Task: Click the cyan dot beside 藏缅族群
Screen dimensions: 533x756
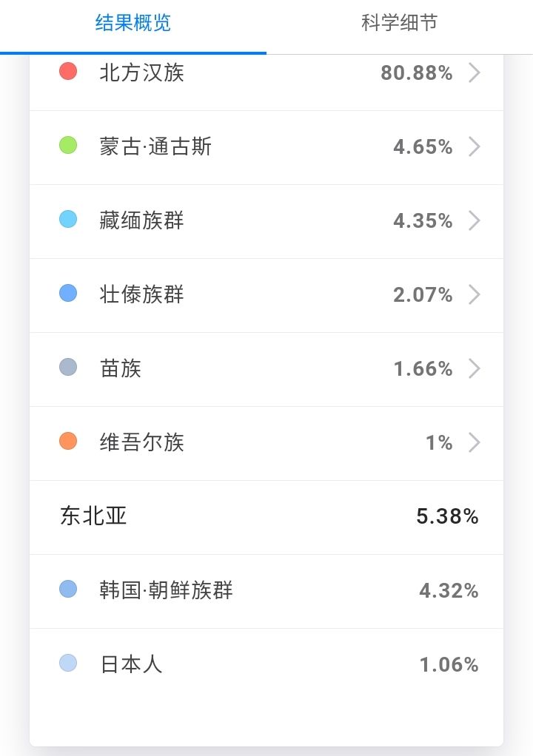Action: pos(68,219)
